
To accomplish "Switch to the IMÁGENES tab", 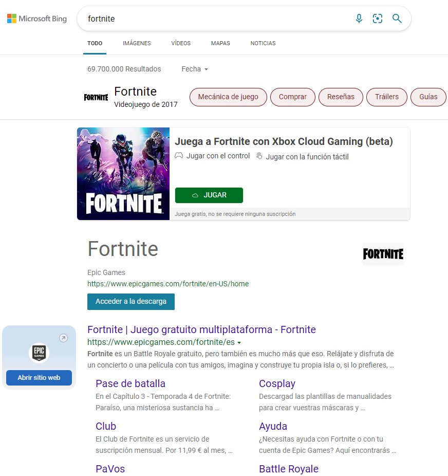I will coord(137,43).
